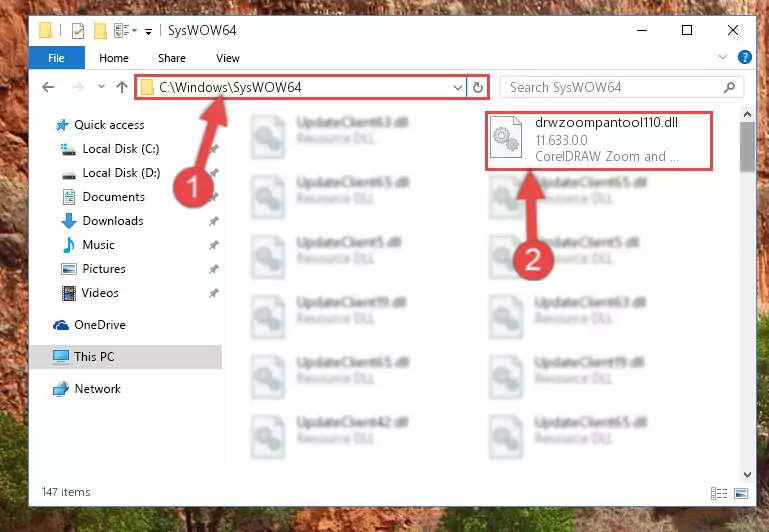Expand the address bar history dropdown
Viewport: 769px width, 532px height.
458,88
